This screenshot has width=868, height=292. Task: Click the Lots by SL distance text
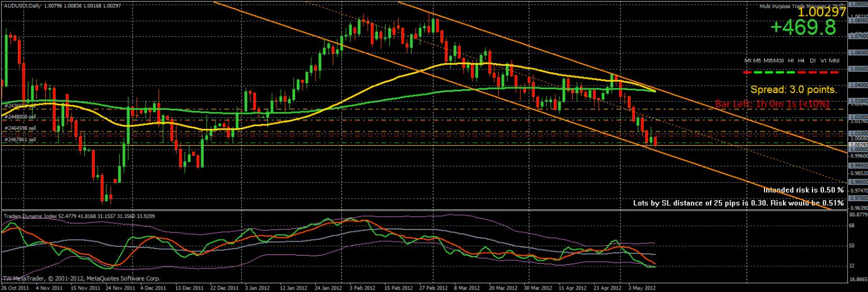[738, 203]
